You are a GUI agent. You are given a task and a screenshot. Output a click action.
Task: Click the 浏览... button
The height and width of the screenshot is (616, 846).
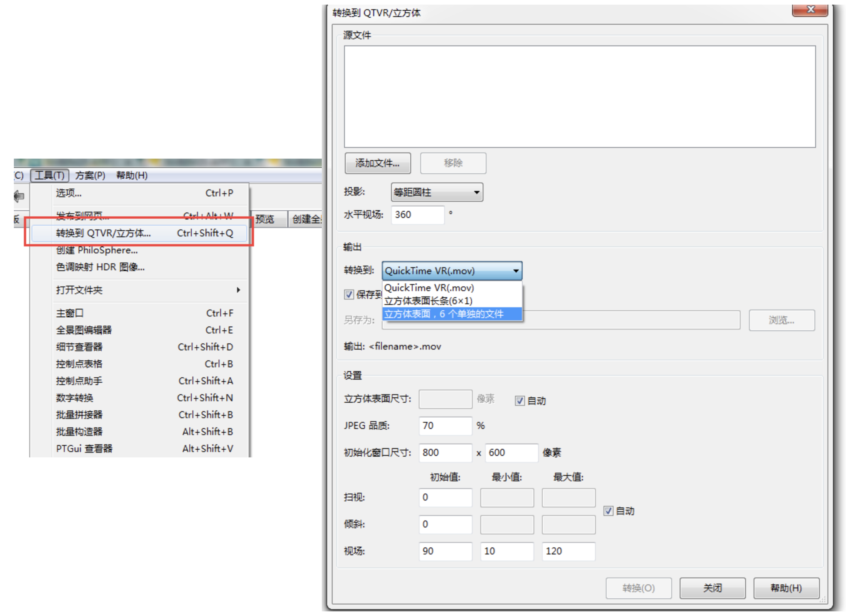(781, 320)
